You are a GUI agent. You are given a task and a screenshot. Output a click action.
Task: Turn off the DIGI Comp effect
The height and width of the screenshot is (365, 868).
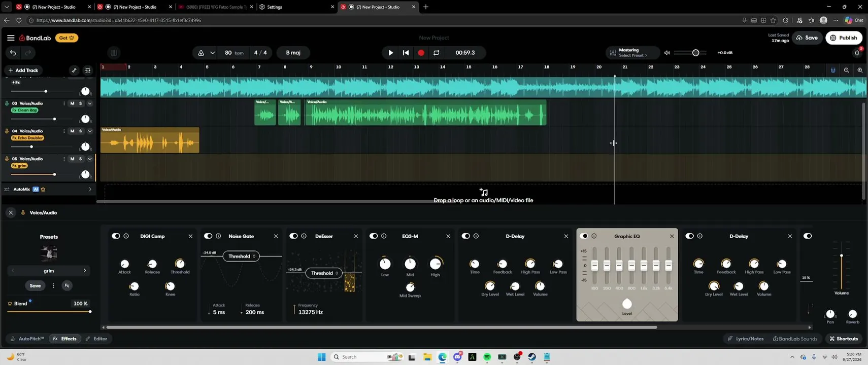pyautogui.click(x=116, y=236)
